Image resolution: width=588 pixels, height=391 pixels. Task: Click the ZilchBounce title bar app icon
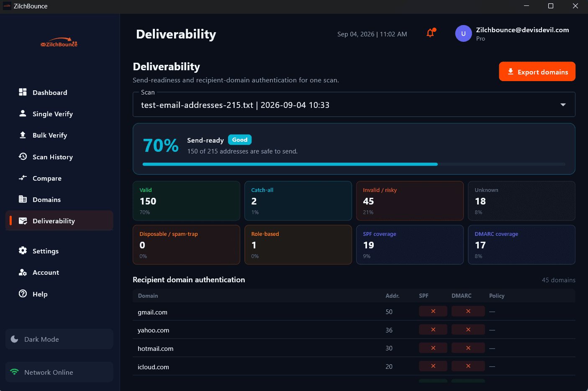[x=7, y=6]
